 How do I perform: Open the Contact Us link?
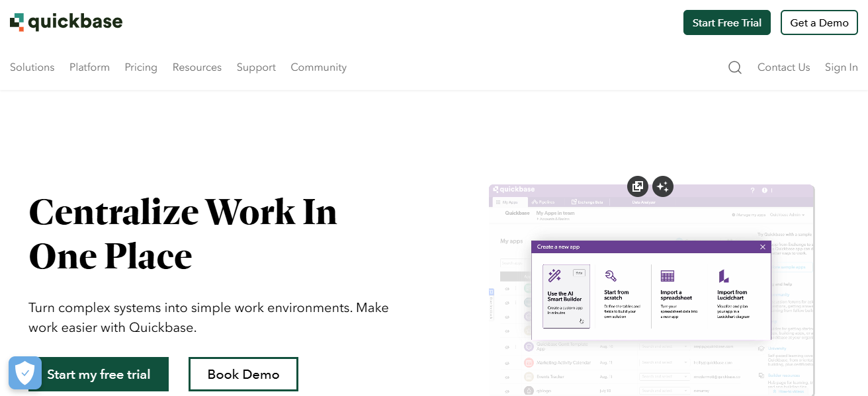(x=784, y=67)
